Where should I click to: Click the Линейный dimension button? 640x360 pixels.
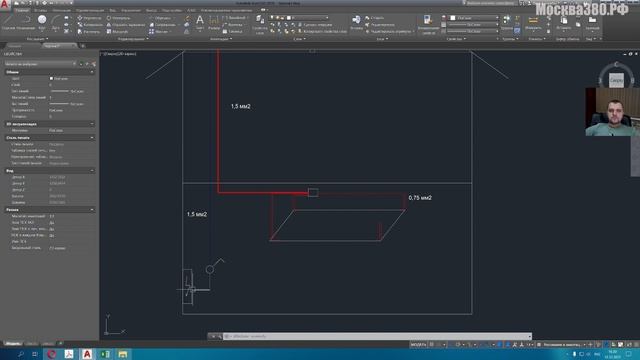coord(235,18)
